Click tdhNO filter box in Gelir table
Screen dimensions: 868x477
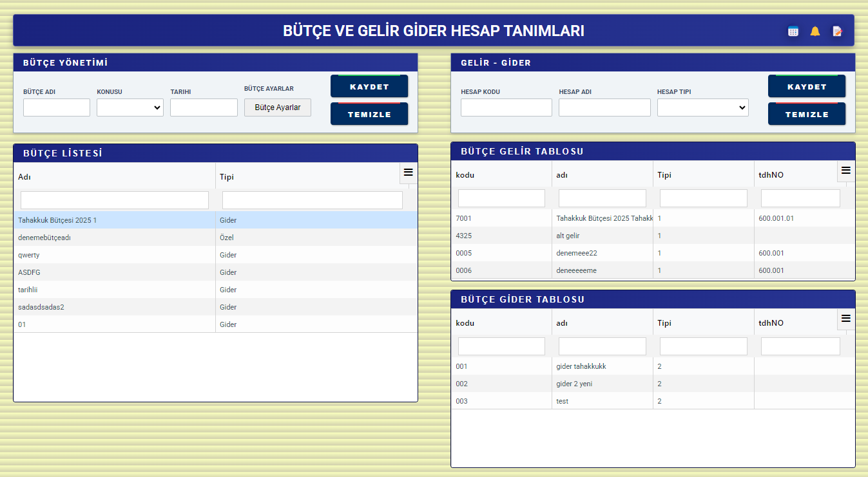click(x=800, y=198)
